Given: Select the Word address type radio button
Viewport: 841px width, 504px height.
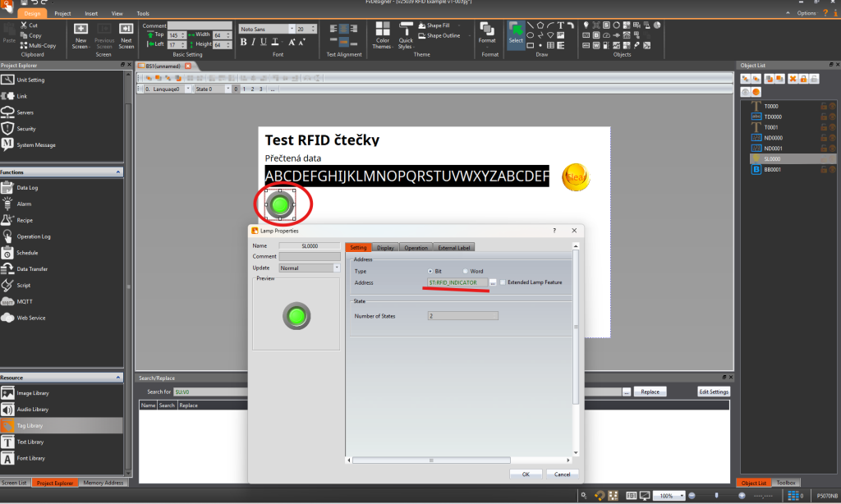Looking at the screenshot, I should pyautogui.click(x=466, y=271).
